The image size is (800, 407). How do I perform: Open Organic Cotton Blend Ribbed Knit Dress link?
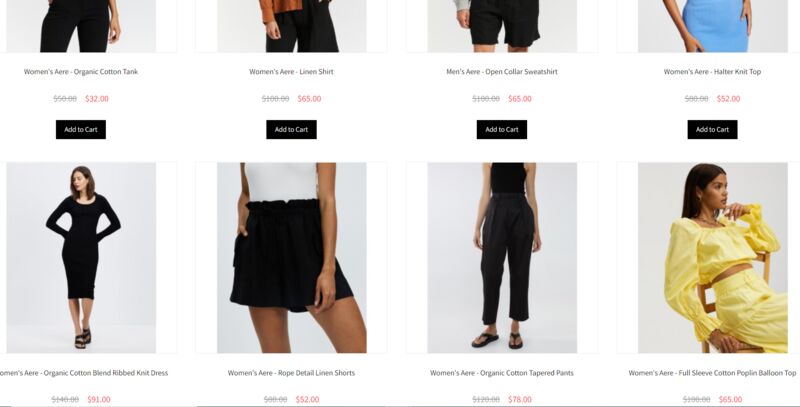pyautogui.click(x=83, y=373)
